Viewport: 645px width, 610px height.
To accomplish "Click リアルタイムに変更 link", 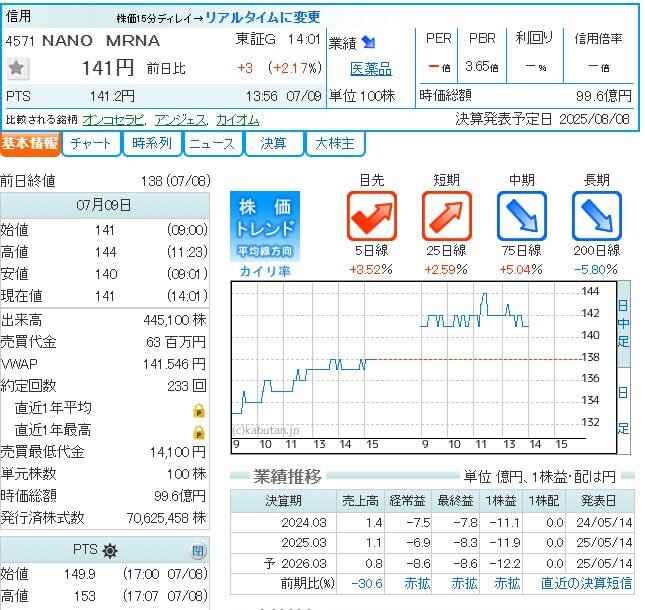I will pyautogui.click(x=262, y=17).
